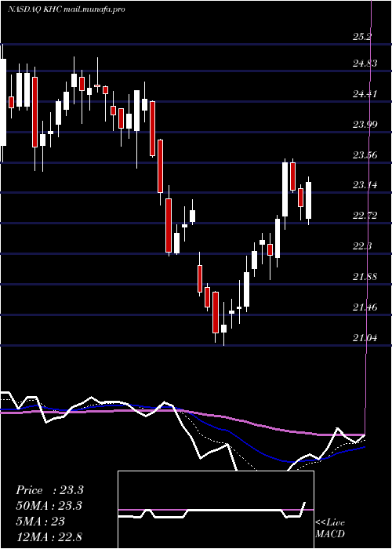The image size is (392, 549).
Task: Click the <<Live MACD label
Action: click(x=330, y=529)
